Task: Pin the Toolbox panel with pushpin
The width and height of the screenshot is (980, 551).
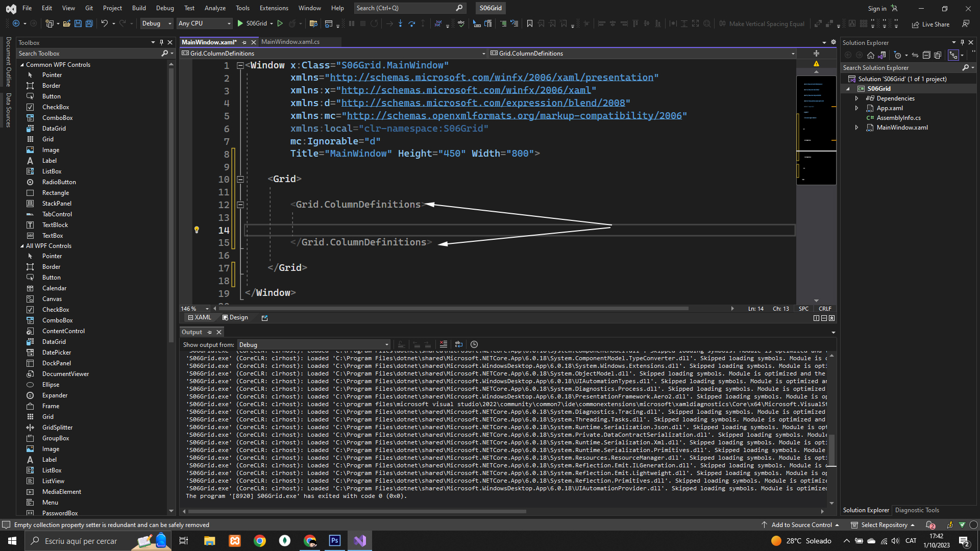Action: [x=161, y=43]
